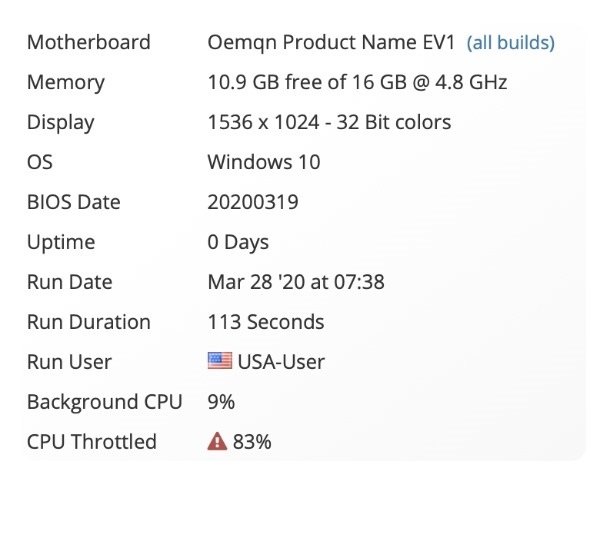The height and width of the screenshot is (541, 600).
Task: Click the Background CPU label
Action: point(104,402)
